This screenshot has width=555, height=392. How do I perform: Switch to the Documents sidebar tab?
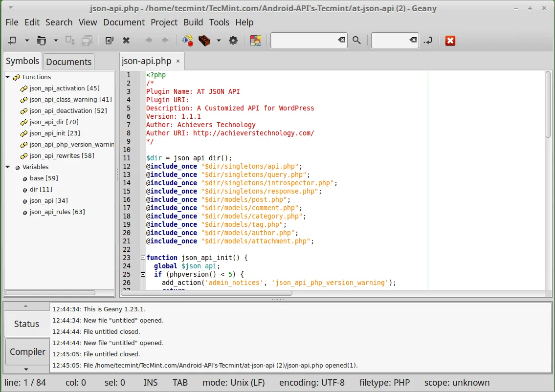pos(68,62)
